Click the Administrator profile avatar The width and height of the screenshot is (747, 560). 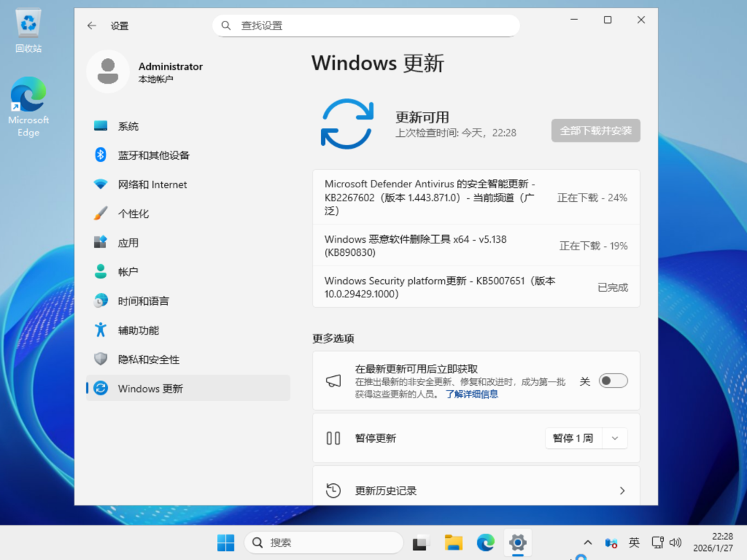click(x=108, y=71)
